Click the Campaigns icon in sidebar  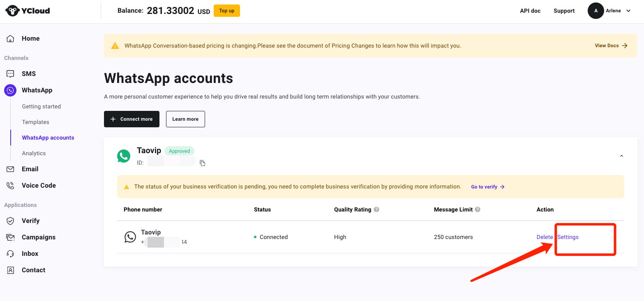pos(10,237)
